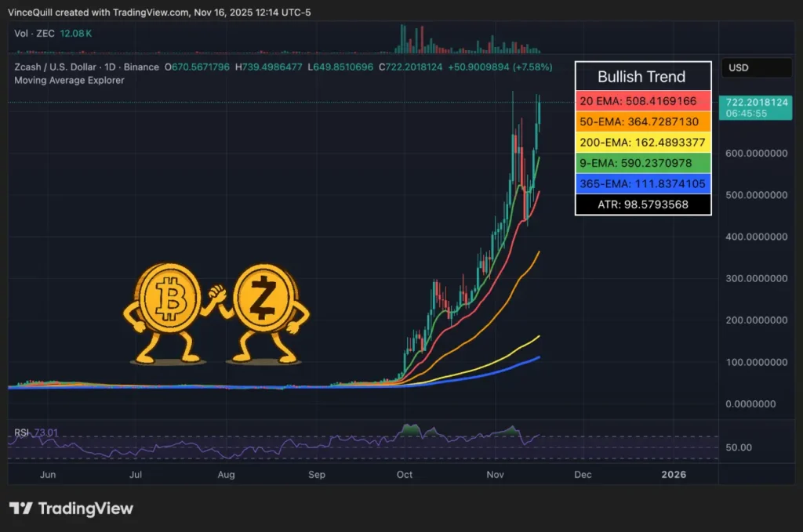Select the 2026 marker on time axis
The image size is (803, 532).
pyautogui.click(x=674, y=475)
